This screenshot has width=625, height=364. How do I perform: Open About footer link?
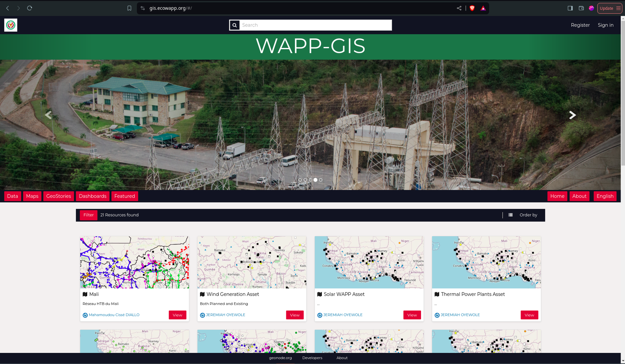tap(342, 358)
